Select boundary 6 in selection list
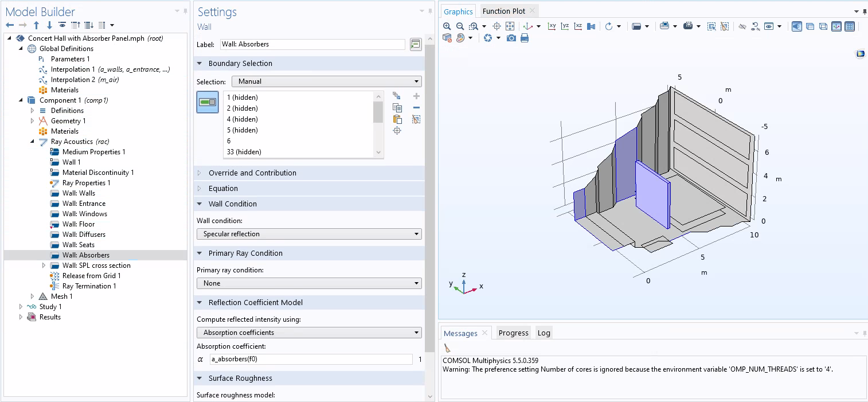The height and width of the screenshot is (402, 868). [229, 141]
